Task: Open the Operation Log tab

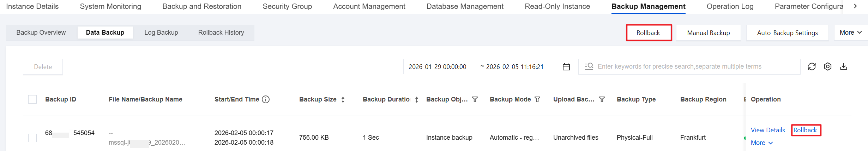Action: click(730, 6)
